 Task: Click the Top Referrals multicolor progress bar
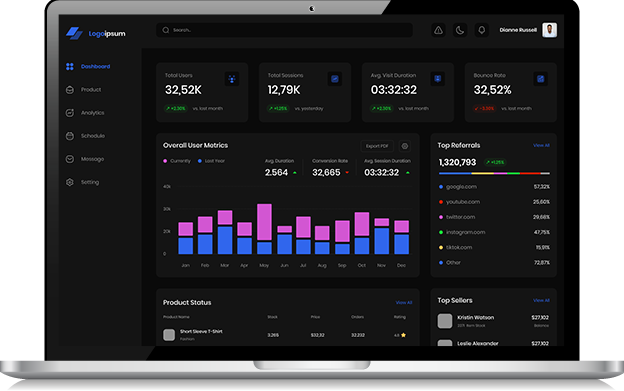[494, 173]
